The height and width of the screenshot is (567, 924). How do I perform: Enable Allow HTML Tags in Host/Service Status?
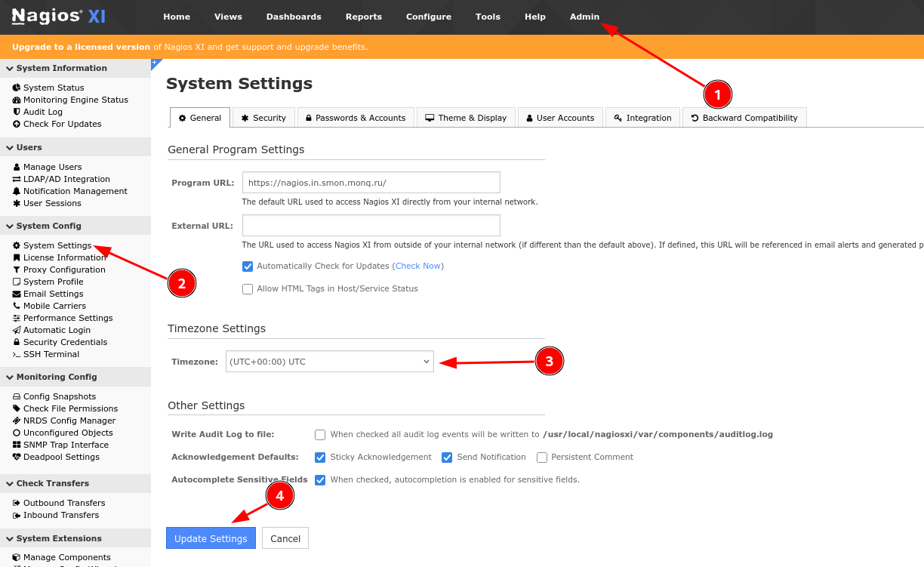coord(248,289)
